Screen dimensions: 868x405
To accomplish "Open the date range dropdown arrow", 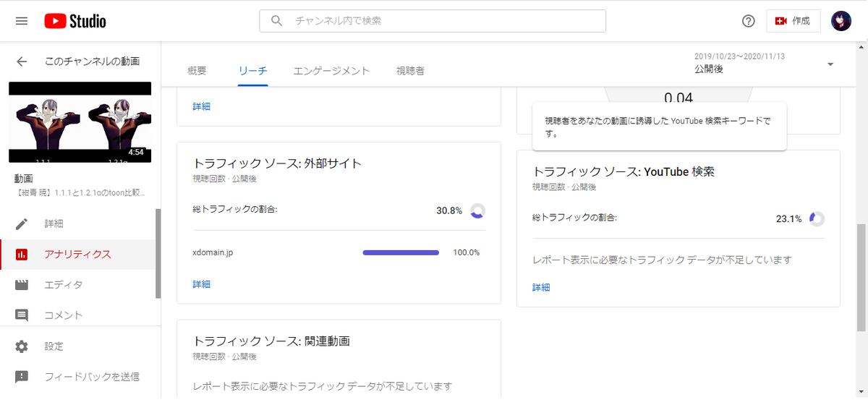I will tap(830, 64).
